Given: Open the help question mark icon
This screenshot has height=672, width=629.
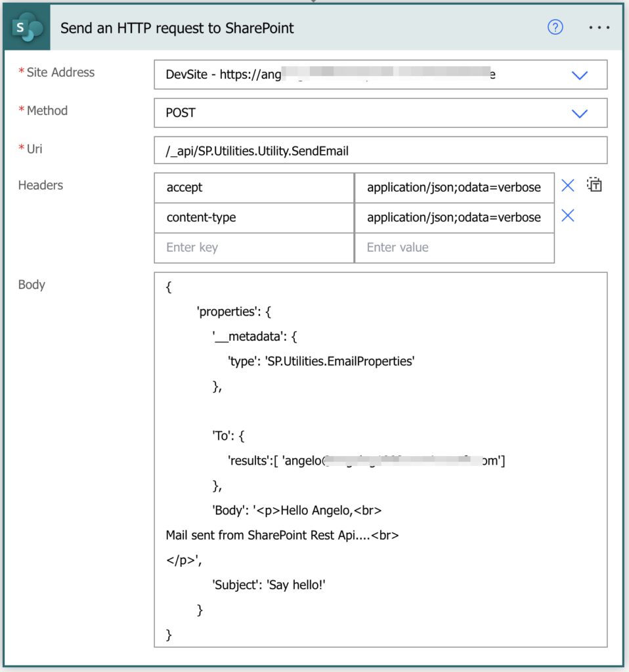Looking at the screenshot, I should click(x=555, y=28).
